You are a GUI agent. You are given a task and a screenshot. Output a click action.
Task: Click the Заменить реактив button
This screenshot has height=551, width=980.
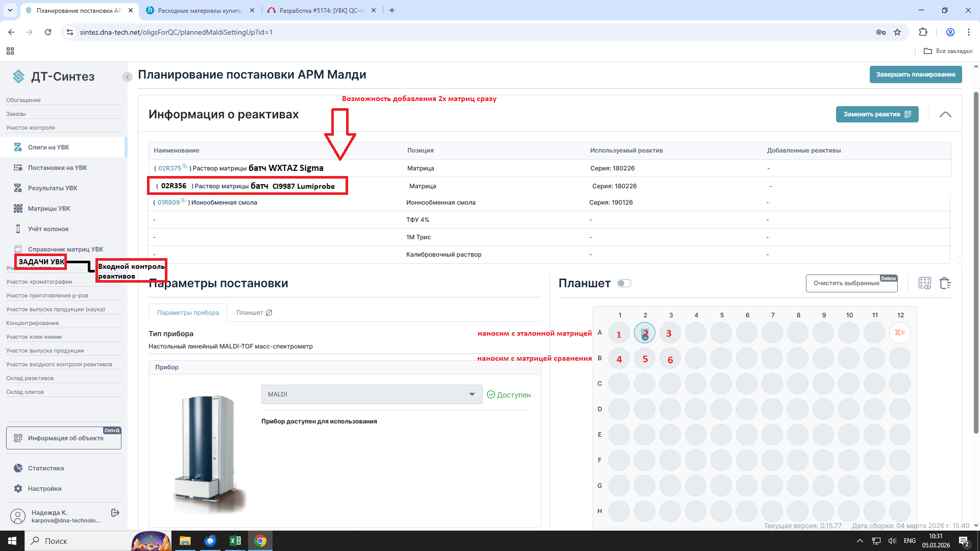point(877,114)
